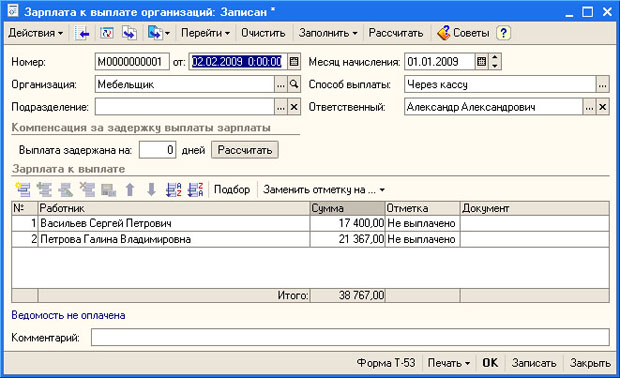Click the edit row table icon
This screenshot has height=378, width=620.
coord(66,189)
